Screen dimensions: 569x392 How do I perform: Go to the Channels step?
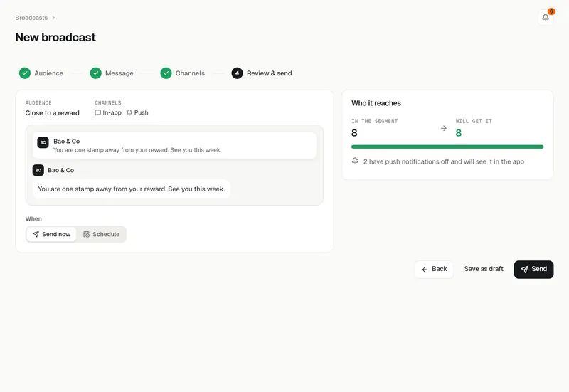[183, 73]
